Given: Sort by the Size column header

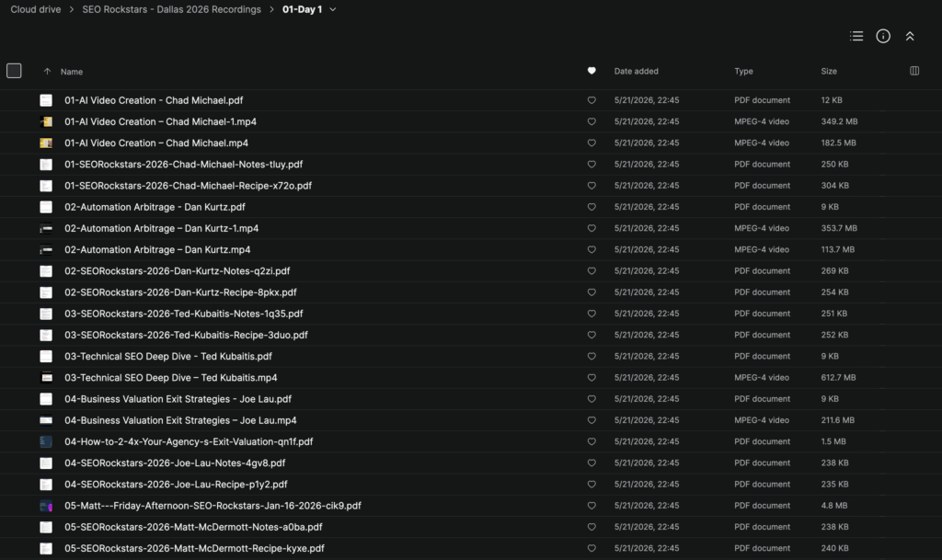Looking at the screenshot, I should [829, 71].
